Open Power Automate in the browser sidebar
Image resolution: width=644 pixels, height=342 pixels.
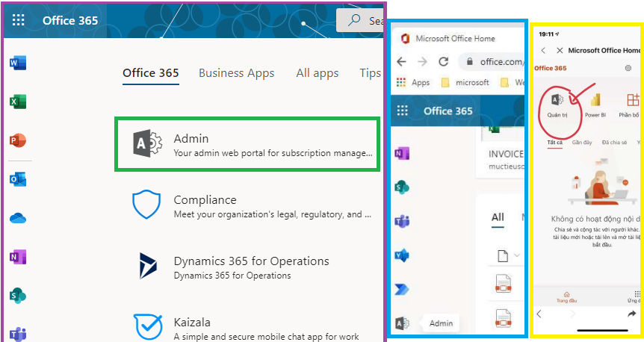[x=402, y=290]
